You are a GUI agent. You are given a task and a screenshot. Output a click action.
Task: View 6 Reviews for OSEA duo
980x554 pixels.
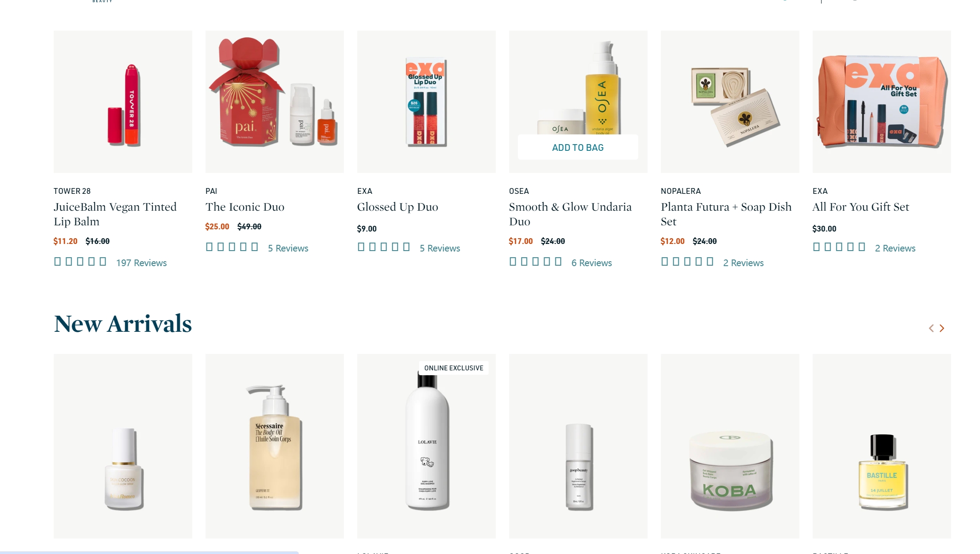click(x=592, y=263)
